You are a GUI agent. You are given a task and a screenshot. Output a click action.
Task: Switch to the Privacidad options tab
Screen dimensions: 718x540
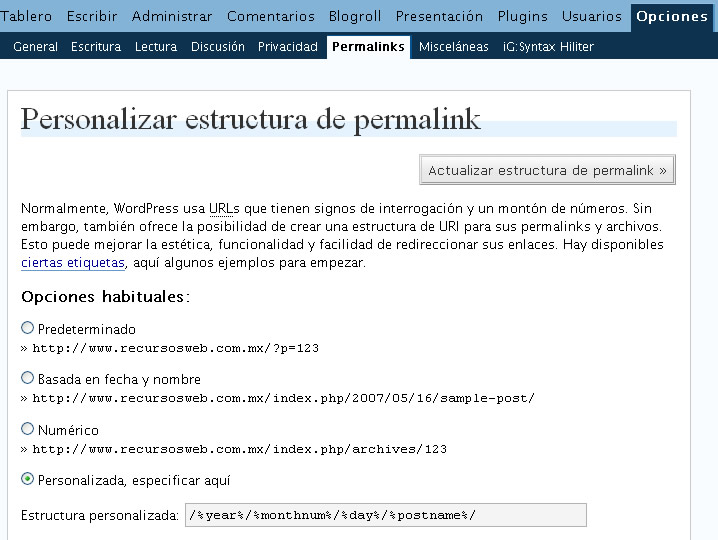(x=288, y=46)
